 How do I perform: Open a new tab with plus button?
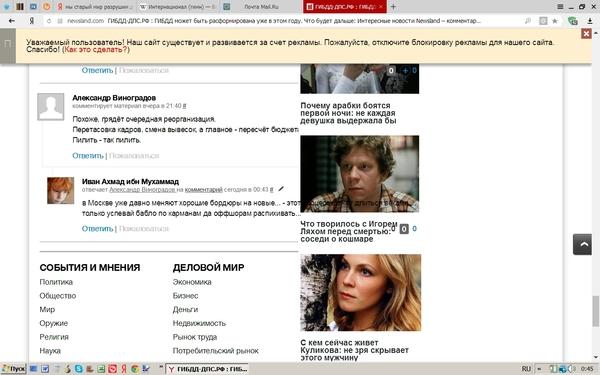point(393,7)
